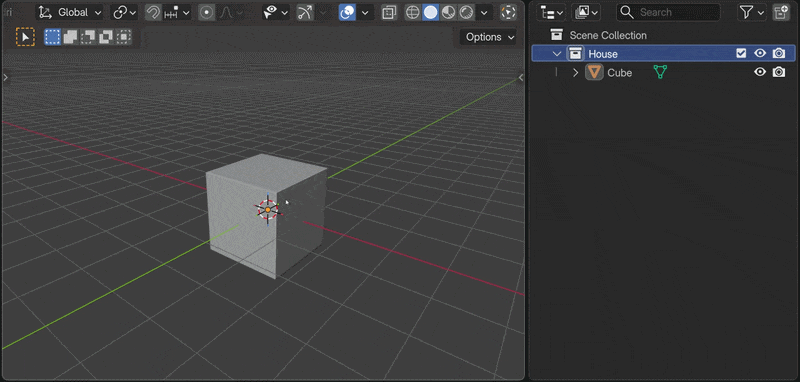Open the snapping increment options dropdown
This screenshot has width=800, height=382.
pos(177,12)
